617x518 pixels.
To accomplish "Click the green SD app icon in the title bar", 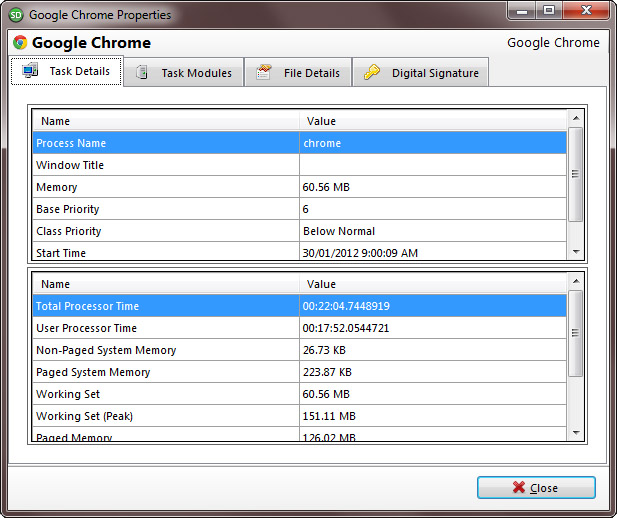I will pos(16,15).
